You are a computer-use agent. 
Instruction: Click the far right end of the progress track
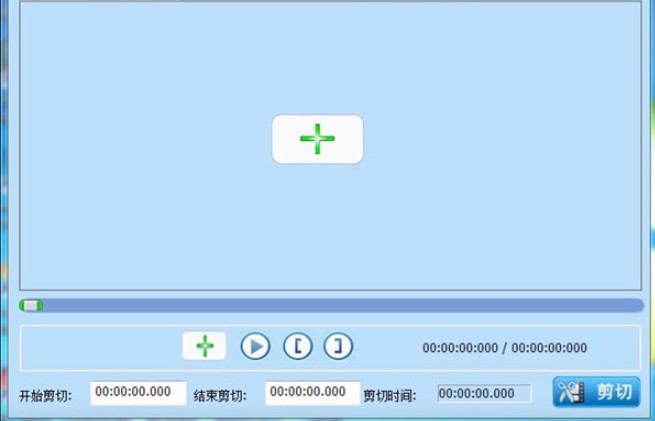(638, 305)
